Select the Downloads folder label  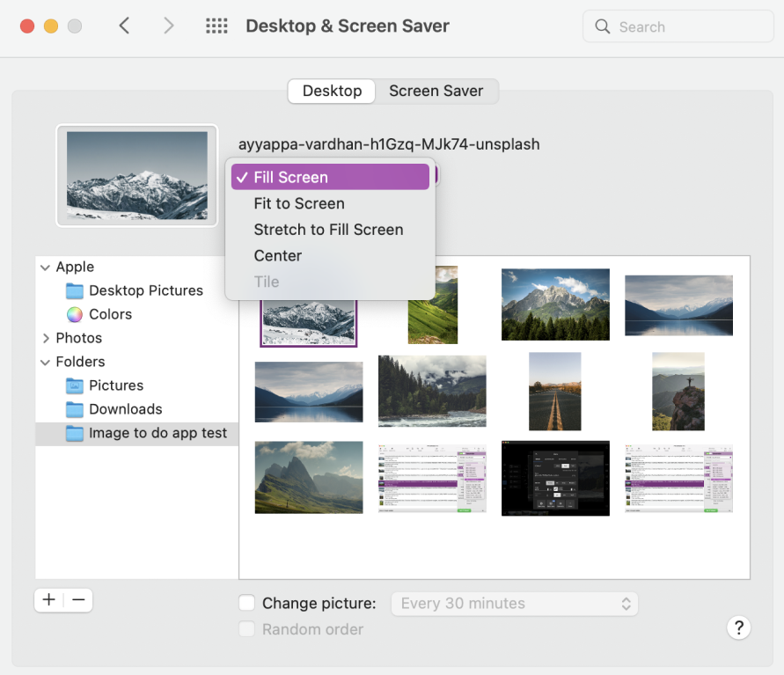coord(126,409)
